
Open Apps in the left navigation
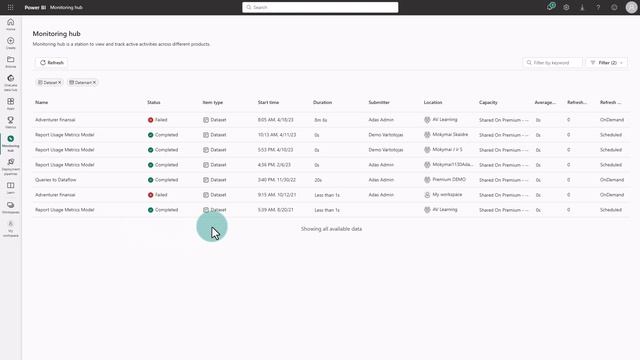11,104
